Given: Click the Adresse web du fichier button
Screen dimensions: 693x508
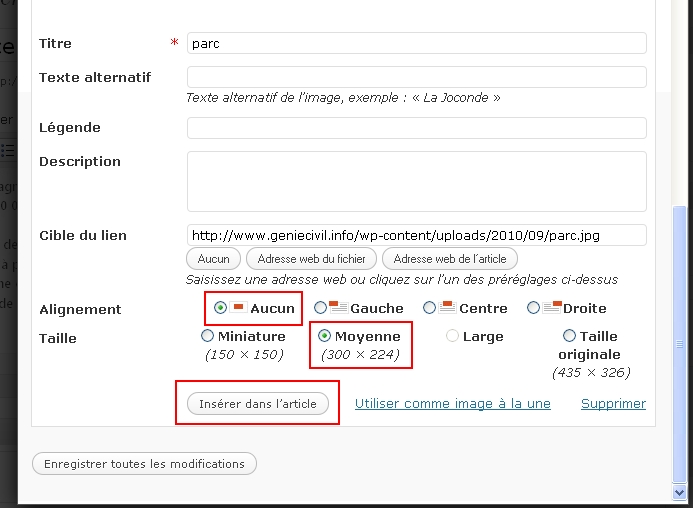Looking at the screenshot, I should 311,259.
